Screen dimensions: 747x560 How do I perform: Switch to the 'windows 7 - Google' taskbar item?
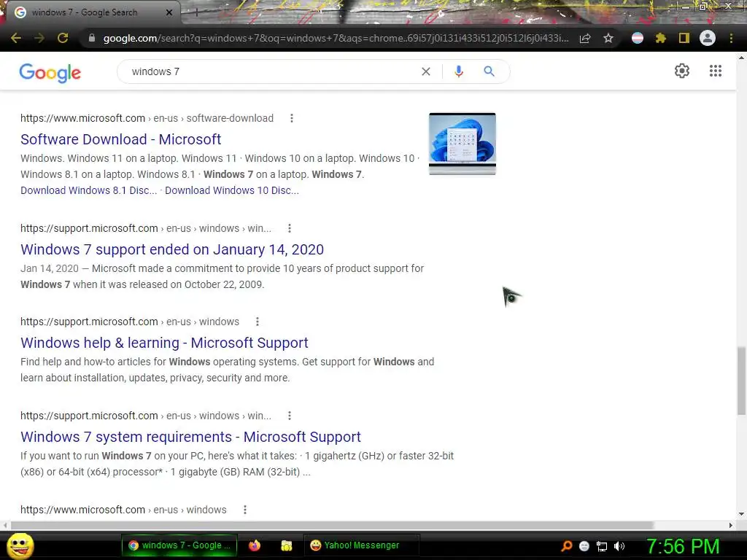click(x=180, y=545)
